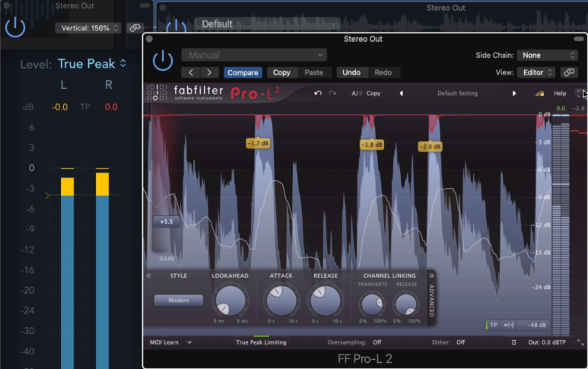Click the -1.8 dB gain reduction label

[372, 145]
